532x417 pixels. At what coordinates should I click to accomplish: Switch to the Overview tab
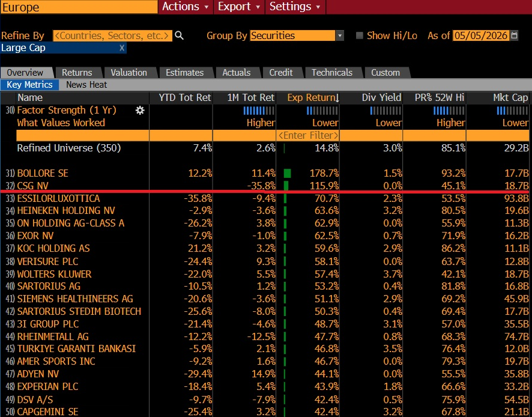pyautogui.click(x=25, y=73)
